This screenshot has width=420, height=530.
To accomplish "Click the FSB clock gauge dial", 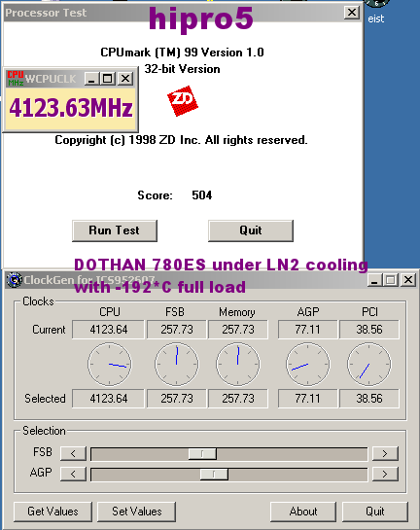I will click(x=177, y=365).
